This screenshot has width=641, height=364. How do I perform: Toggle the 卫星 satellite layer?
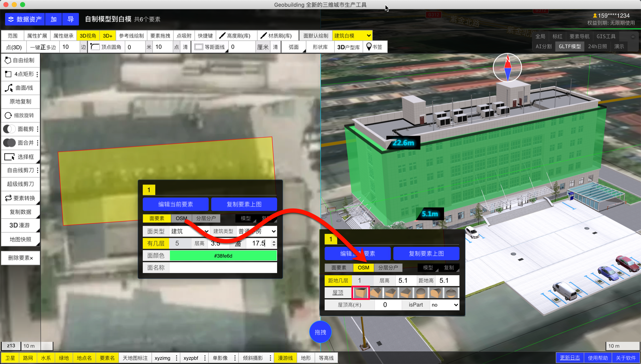coord(10,358)
